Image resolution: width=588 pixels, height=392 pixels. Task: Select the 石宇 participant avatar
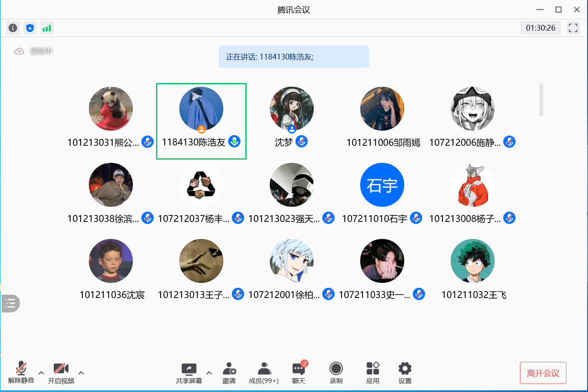coord(382,185)
